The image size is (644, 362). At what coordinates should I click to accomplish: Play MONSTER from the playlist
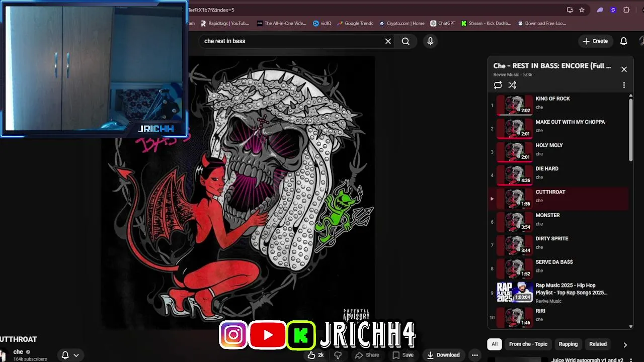(558, 222)
